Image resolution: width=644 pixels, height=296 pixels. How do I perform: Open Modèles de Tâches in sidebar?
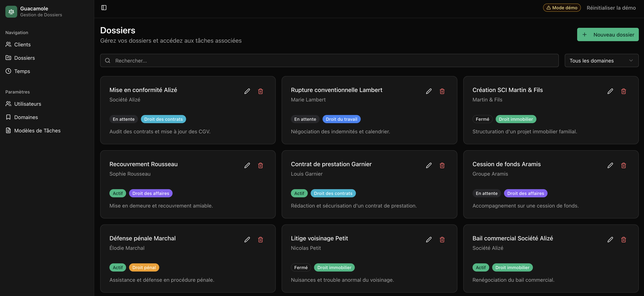37,131
